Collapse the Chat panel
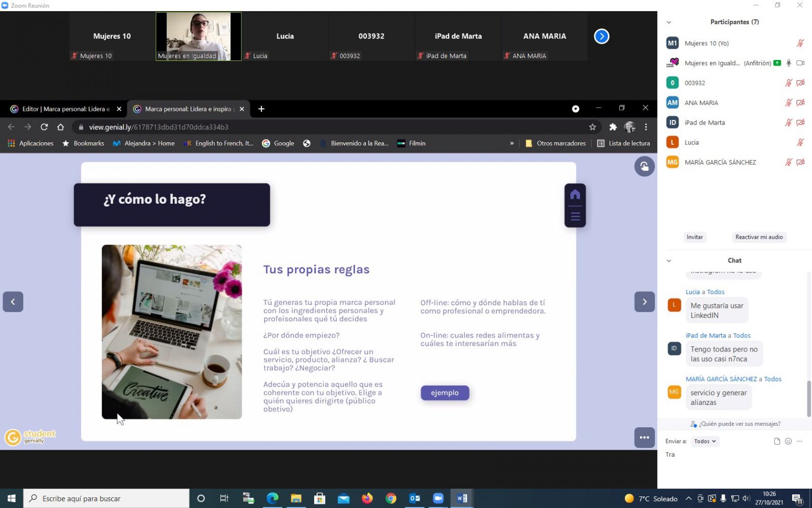This screenshot has width=812, height=508. click(x=669, y=261)
